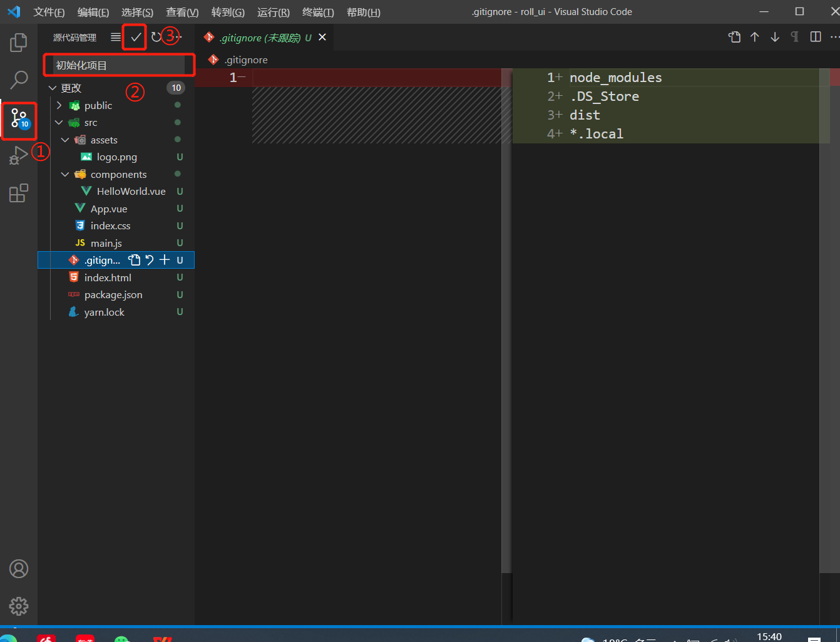Open the 转到(G) menu
840x642 pixels.
pyautogui.click(x=228, y=13)
